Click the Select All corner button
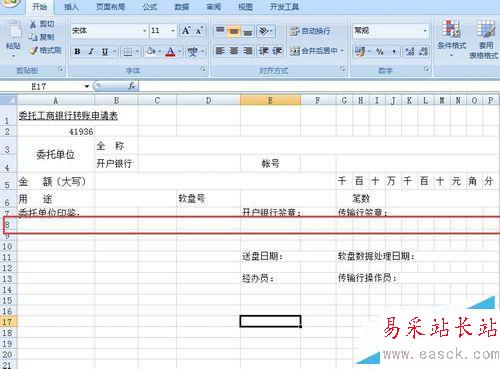The image size is (500, 369). click(9, 100)
